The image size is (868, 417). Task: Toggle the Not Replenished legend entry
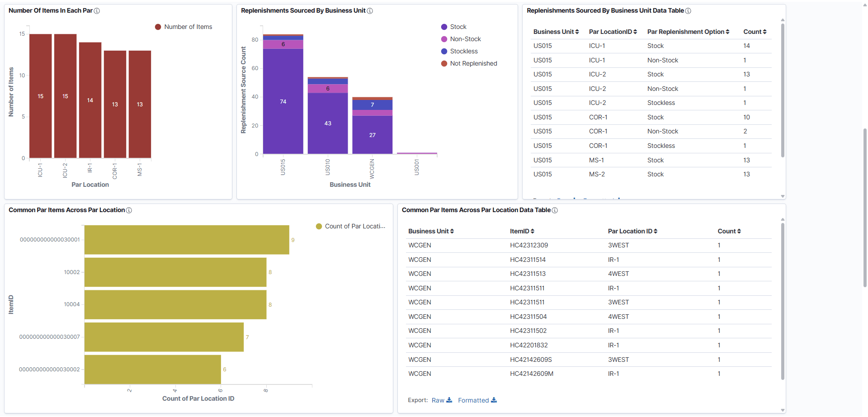point(469,63)
